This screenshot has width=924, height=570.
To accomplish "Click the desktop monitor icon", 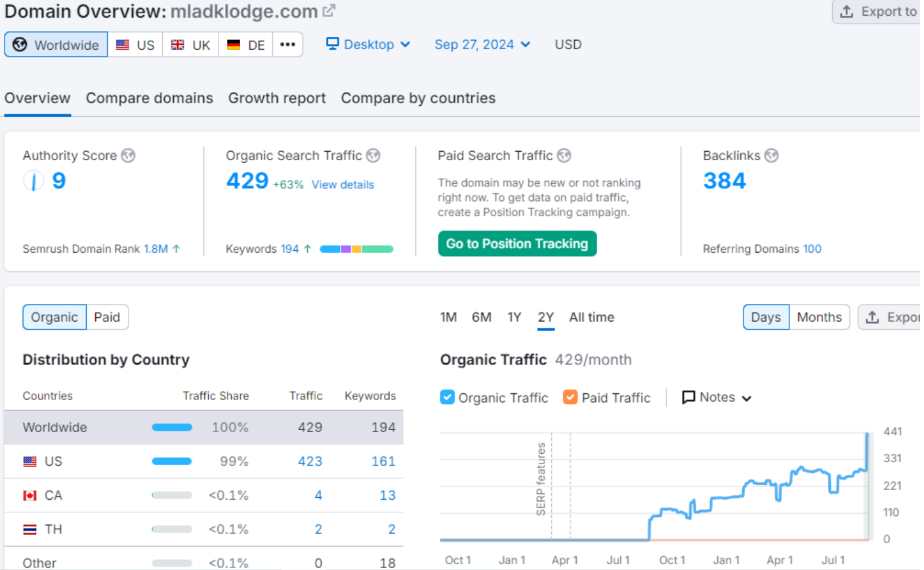I will pos(333,44).
